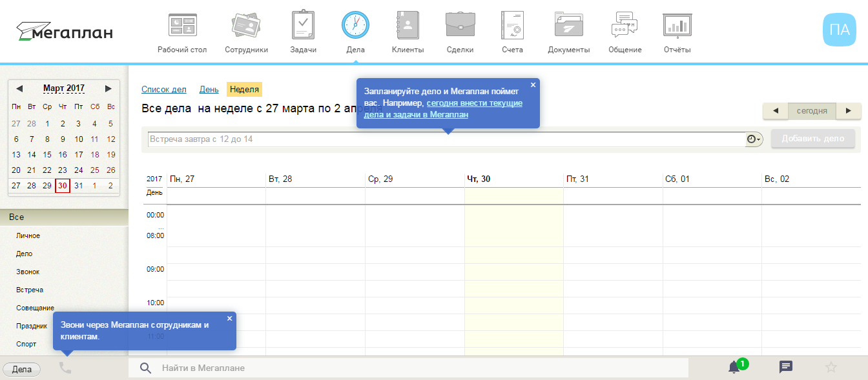This screenshot has width=868, height=380.
Task: Click the Пн, 27 column header
Action: (x=181, y=179)
